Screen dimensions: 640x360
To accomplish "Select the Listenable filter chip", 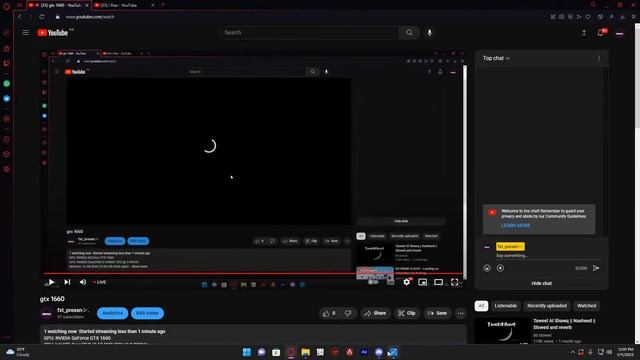I will click(x=506, y=306).
